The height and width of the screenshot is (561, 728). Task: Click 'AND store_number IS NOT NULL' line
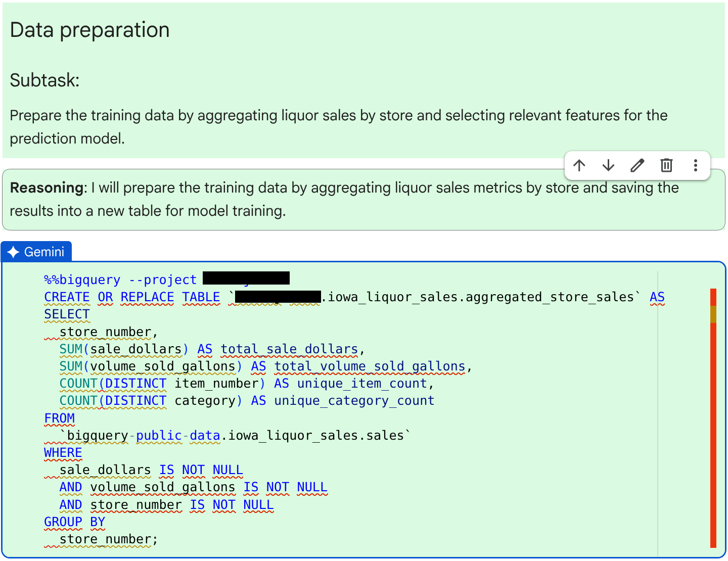pos(166,505)
